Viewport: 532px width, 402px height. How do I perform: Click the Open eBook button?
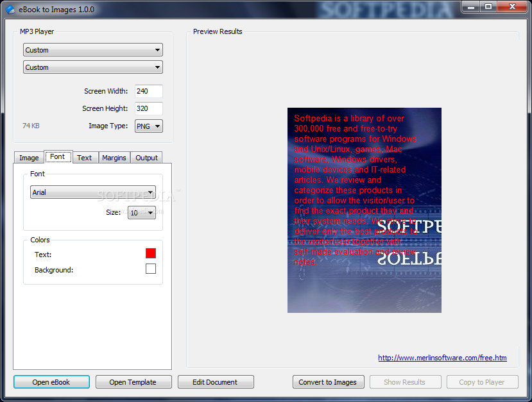pos(51,382)
